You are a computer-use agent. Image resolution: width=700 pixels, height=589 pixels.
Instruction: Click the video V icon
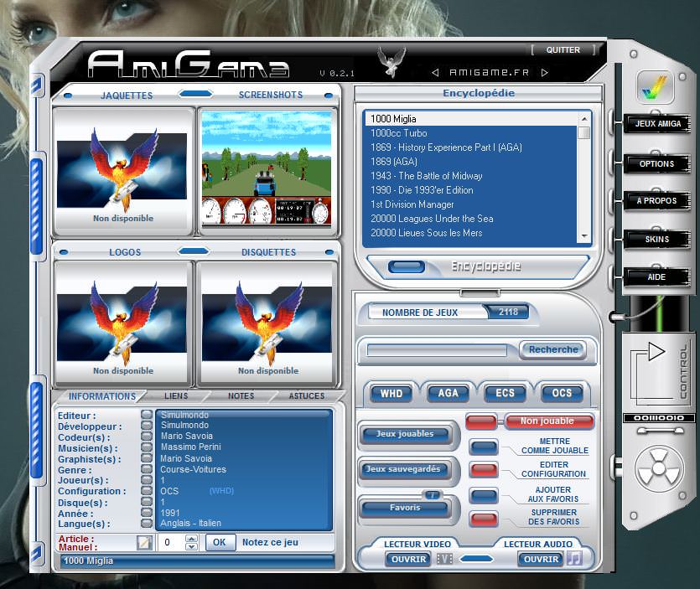point(444,559)
